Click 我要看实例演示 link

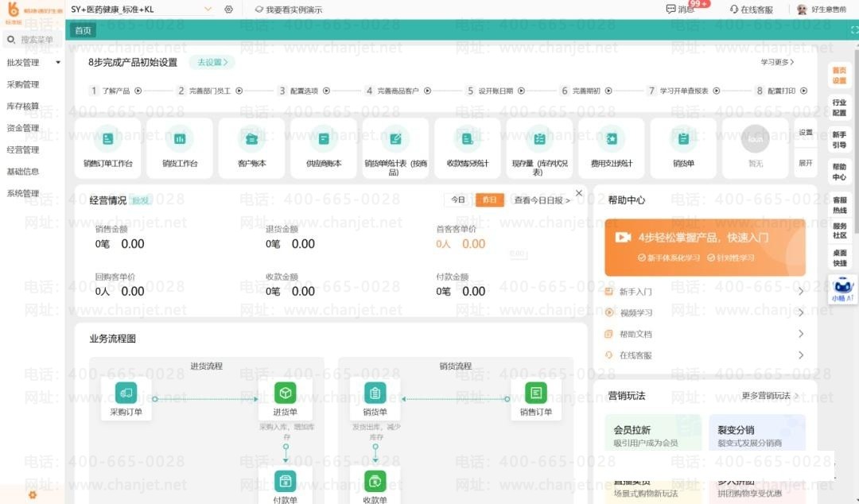tap(289, 10)
